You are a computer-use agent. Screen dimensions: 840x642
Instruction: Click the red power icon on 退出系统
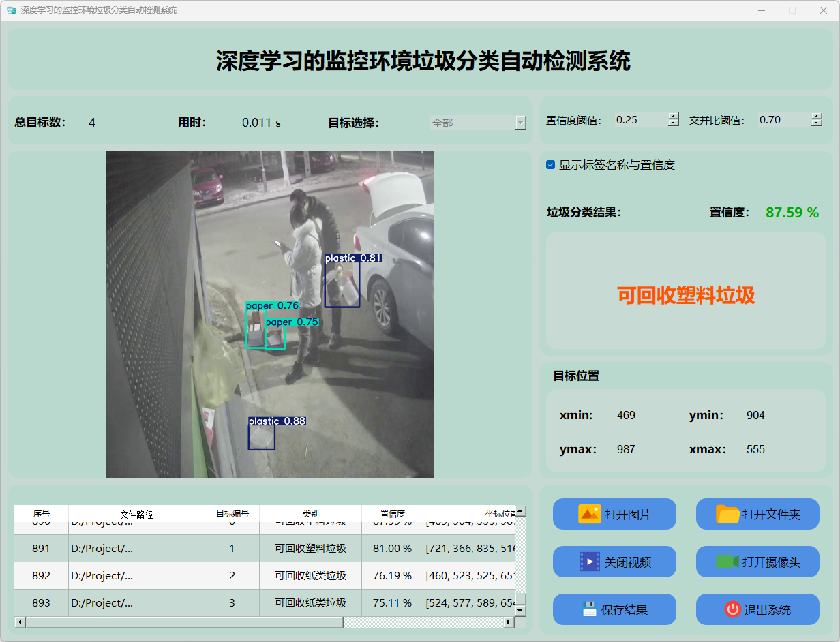click(x=733, y=609)
